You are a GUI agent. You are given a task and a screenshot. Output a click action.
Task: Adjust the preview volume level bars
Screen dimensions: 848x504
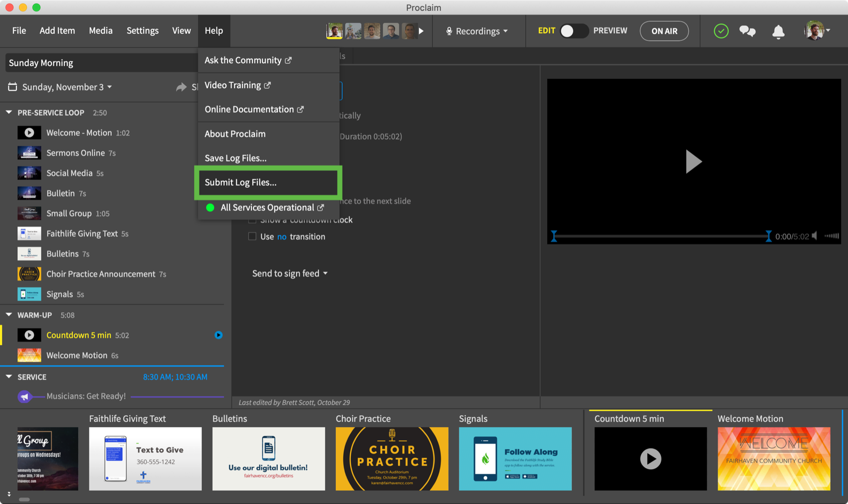tap(832, 236)
